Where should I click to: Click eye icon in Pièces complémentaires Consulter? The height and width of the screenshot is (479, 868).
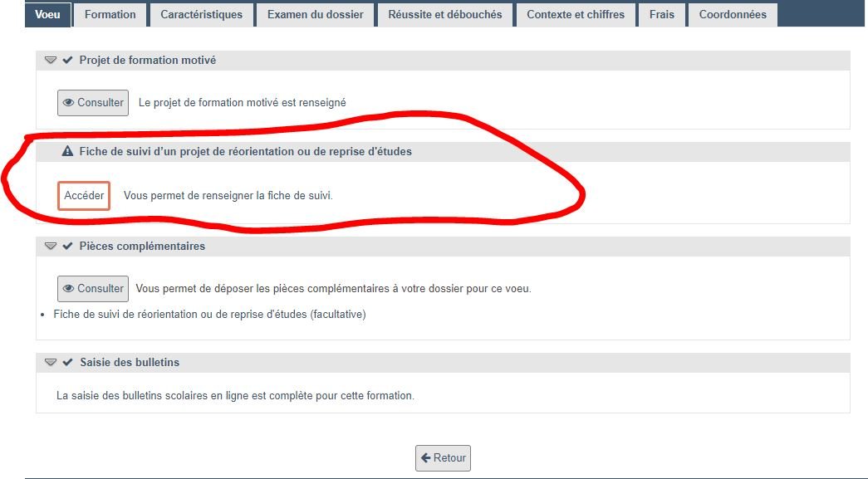(69, 288)
